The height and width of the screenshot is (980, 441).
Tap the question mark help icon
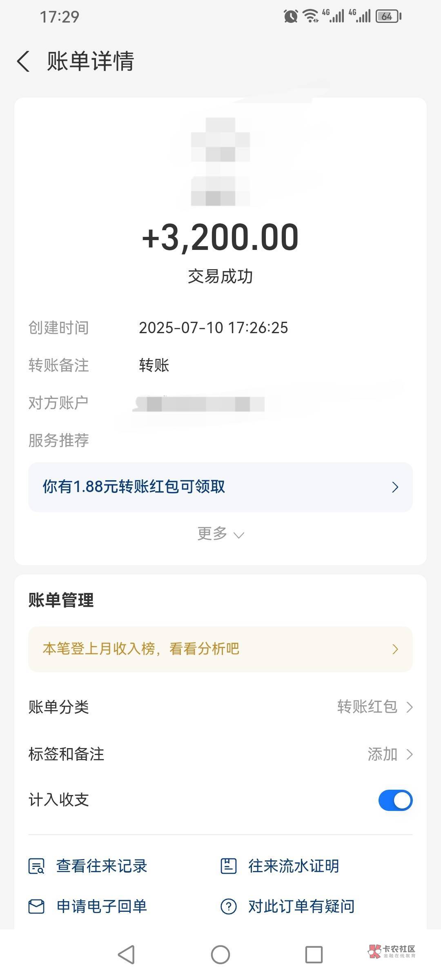click(228, 907)
